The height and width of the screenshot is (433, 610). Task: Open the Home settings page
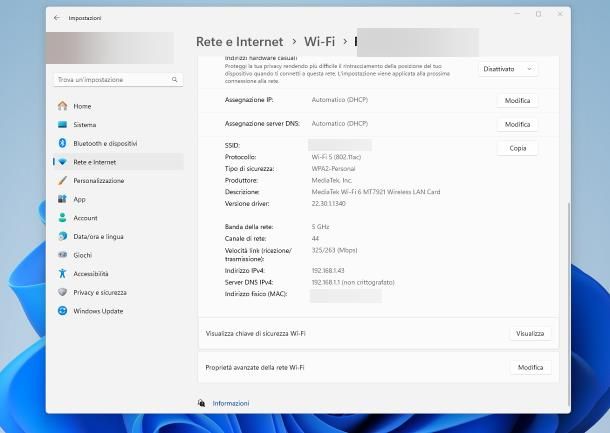tap(118, 106)
